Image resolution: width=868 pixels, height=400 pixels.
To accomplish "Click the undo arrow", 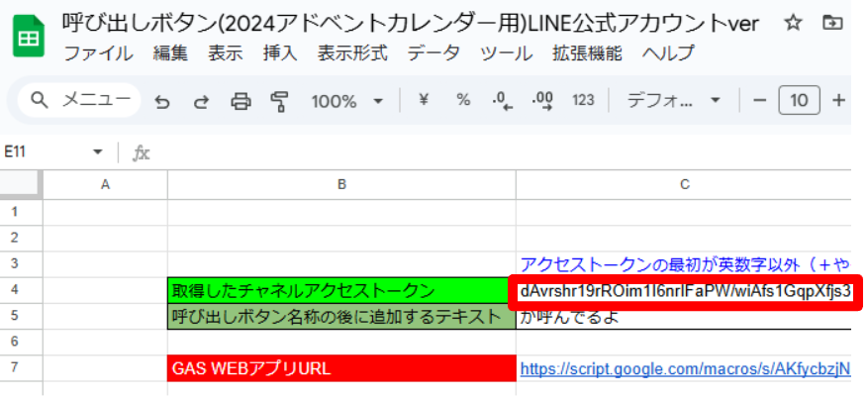I will 161,101.
